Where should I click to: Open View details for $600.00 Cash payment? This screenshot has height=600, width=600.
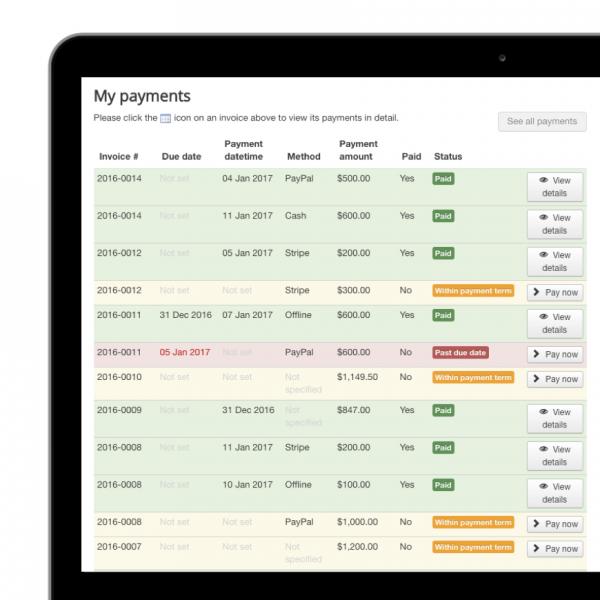(555, 224)
